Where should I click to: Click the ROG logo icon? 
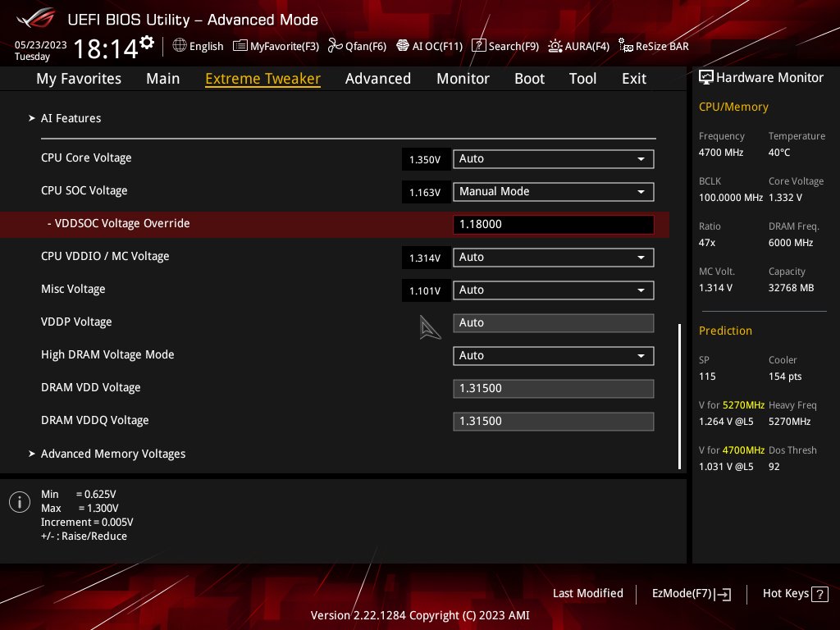tap(36, 19)
